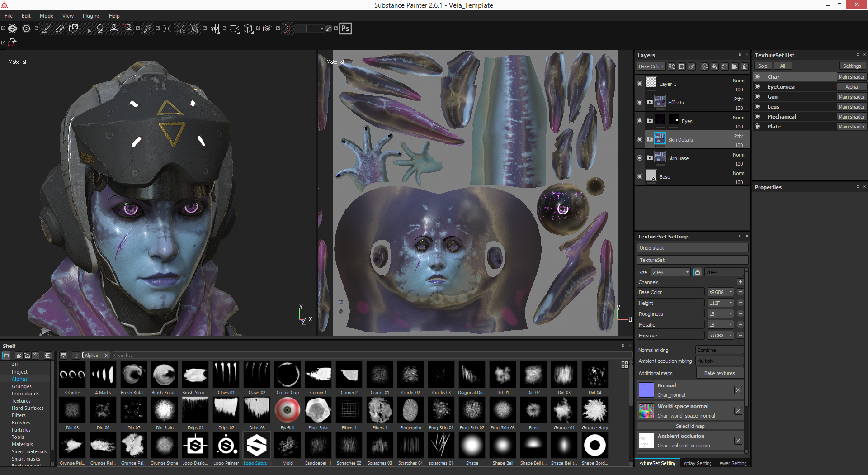Click the perspective cube view icon
The height and width of the screenshot is (475, 868).
(248, 28)
